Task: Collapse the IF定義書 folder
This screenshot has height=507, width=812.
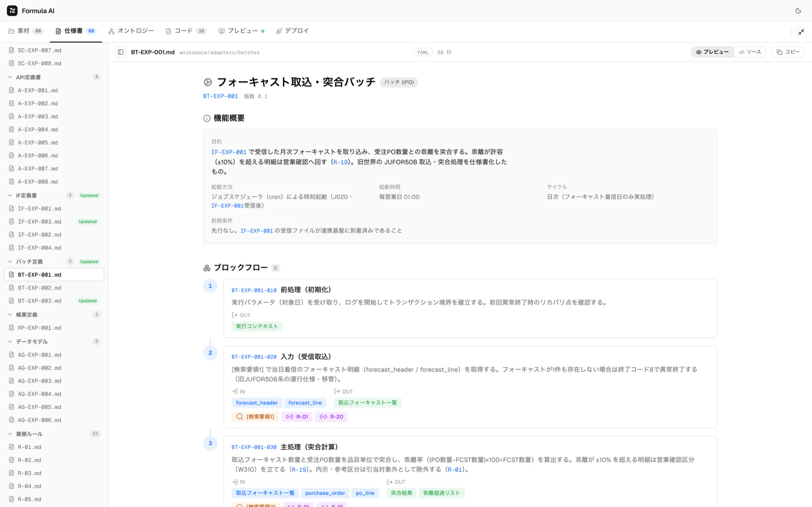Action: [10, 195]
